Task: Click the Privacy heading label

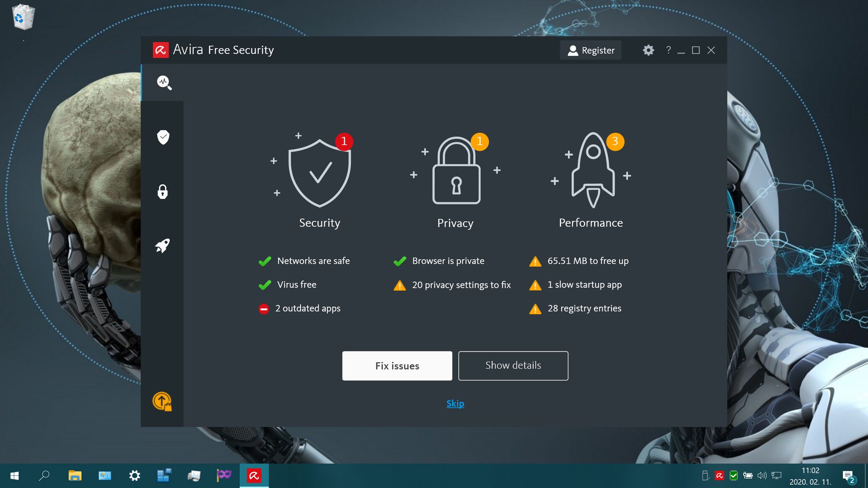Action: (x=455, y=223)
